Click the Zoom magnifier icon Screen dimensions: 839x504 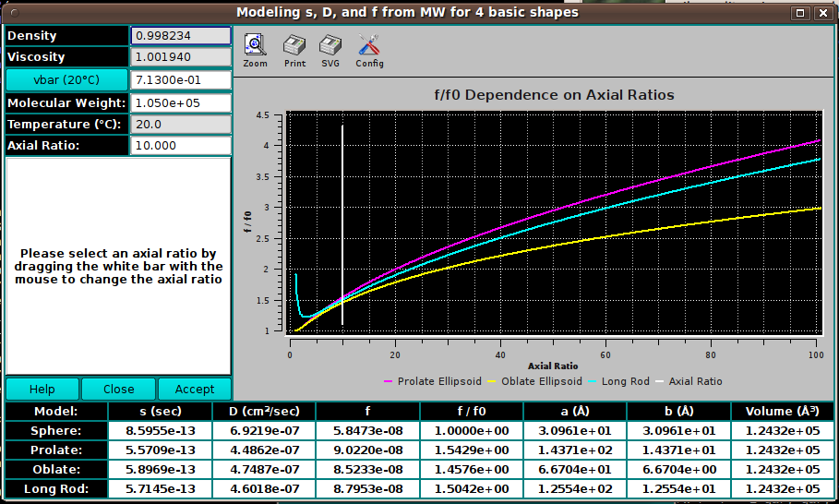pos(256,45)
